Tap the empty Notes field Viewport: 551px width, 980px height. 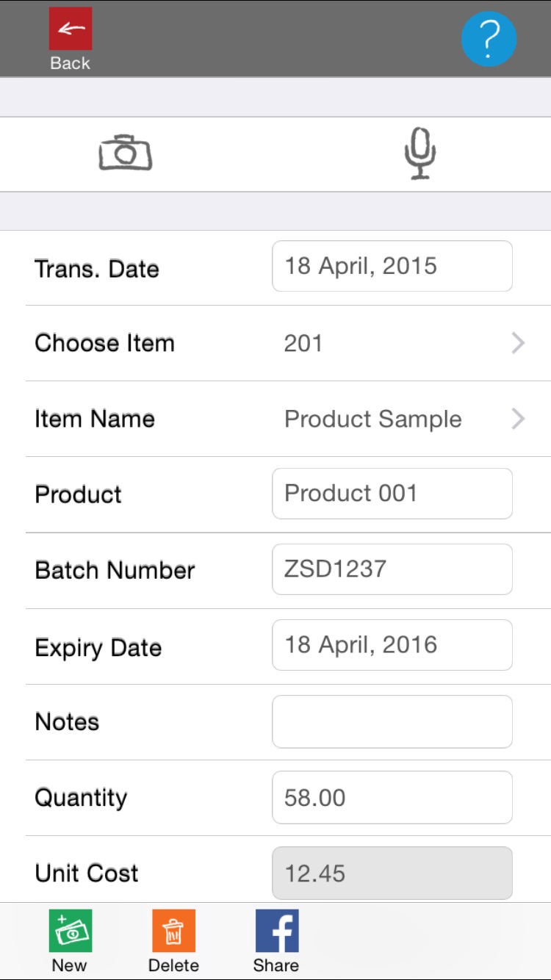(x=392, y=721)
